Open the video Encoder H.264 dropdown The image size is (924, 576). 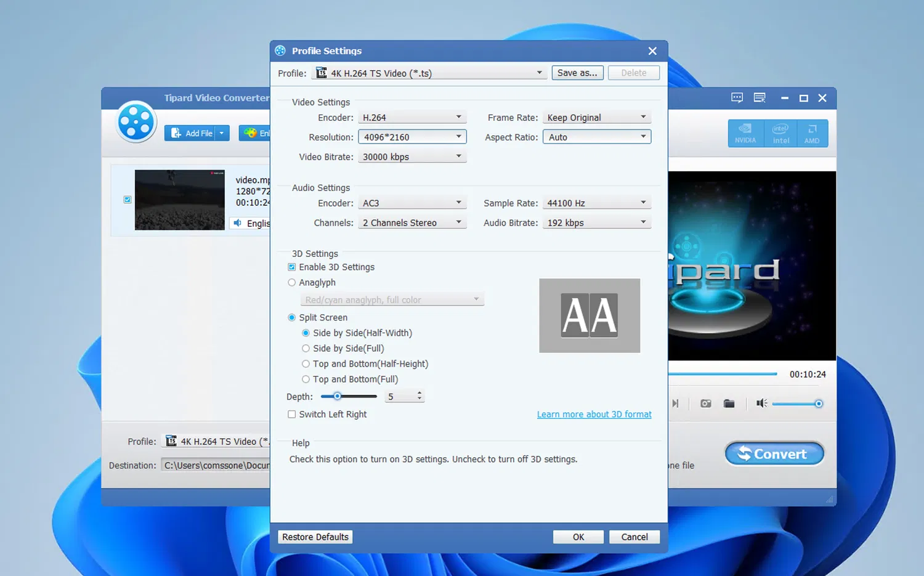pyautogui.click(x=412, y=117)
